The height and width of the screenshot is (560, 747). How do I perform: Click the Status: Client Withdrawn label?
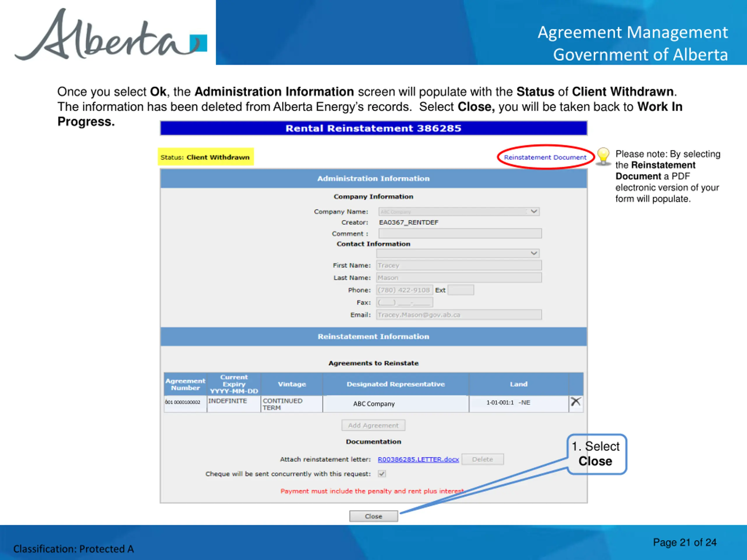point(205,157)
